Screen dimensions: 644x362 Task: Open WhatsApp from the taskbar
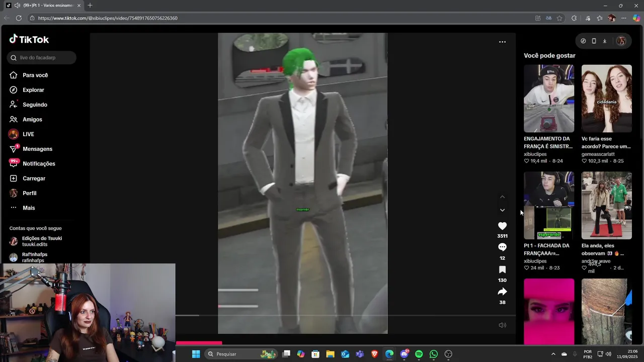coord(434,354)
